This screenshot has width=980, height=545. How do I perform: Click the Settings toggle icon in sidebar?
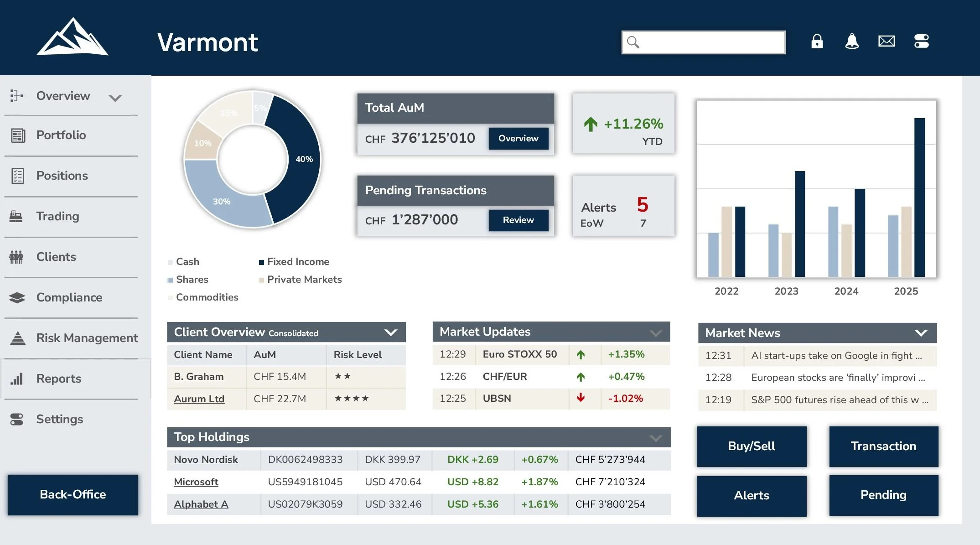17,419
